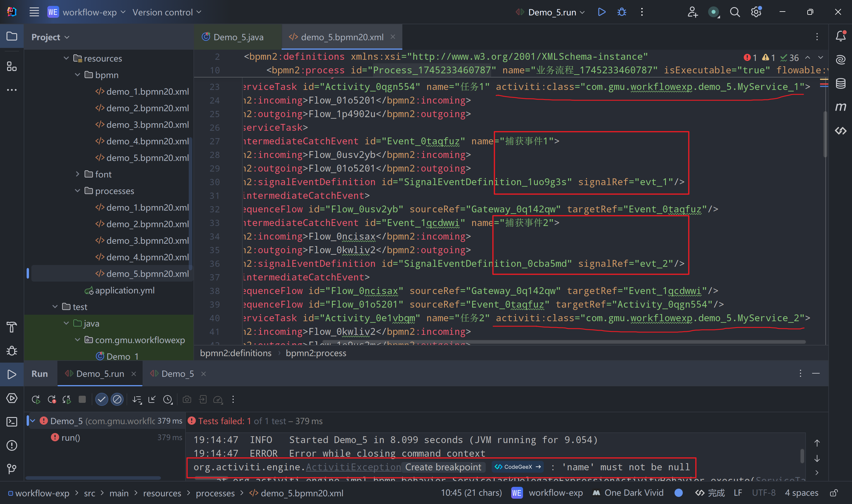Toggle Show Ignored tests

tap(117, 399)
